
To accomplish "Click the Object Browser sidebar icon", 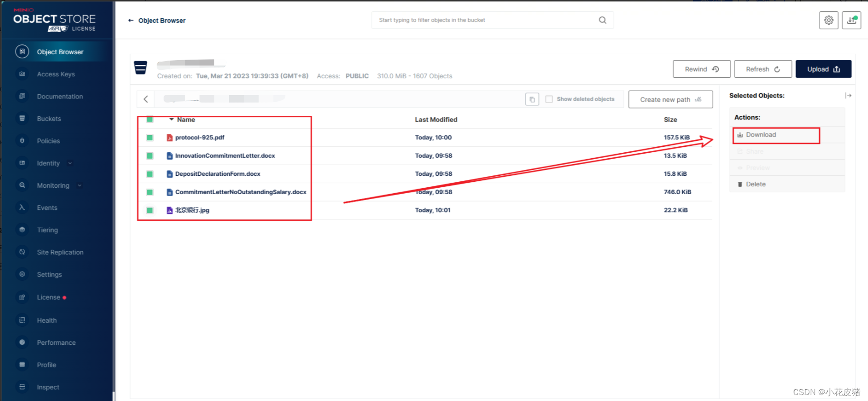I will point(22,51).
